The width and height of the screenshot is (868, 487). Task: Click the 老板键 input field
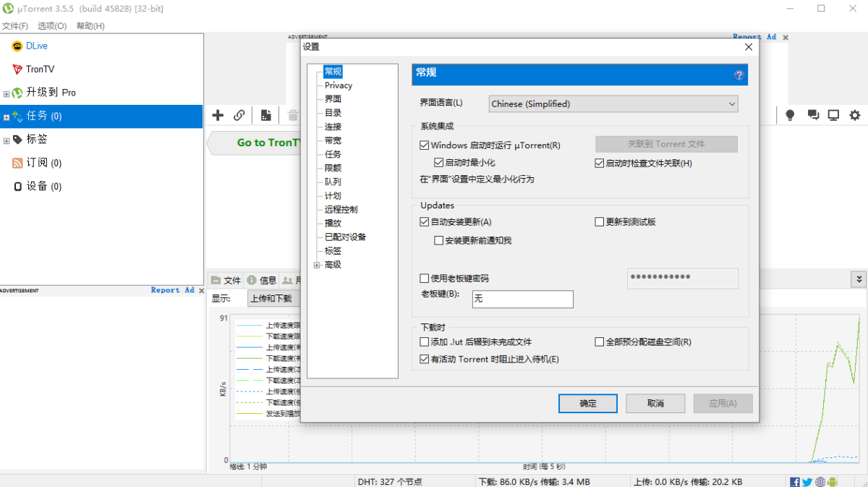click(x=522, y=299)
